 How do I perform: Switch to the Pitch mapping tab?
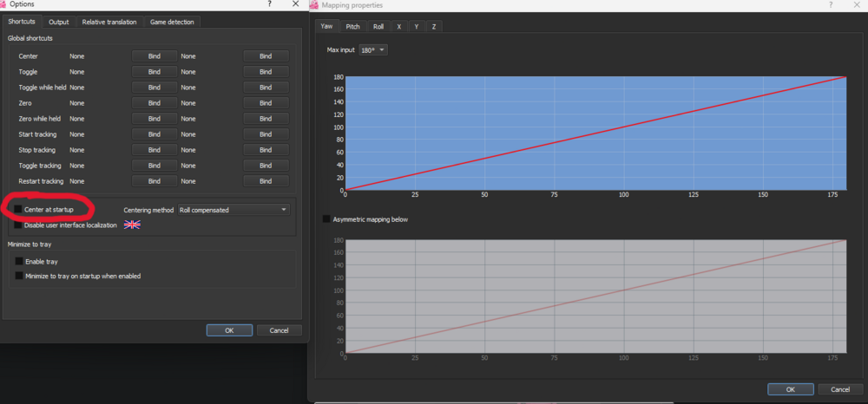click(352, 27)
